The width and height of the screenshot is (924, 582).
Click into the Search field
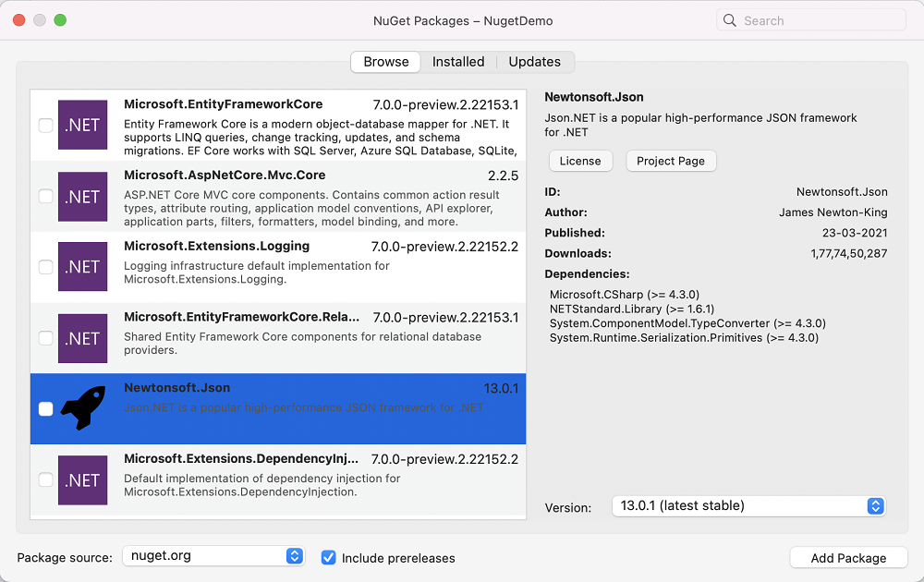click(813, 19)
